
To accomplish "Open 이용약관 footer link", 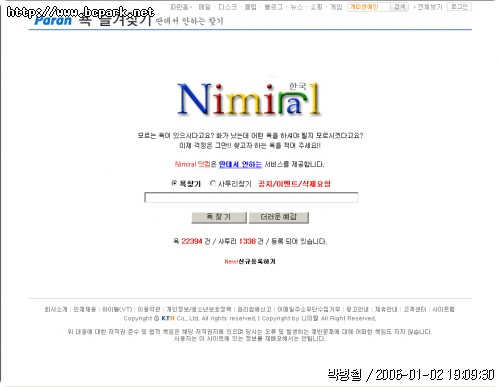I will (x=149, y=309).
